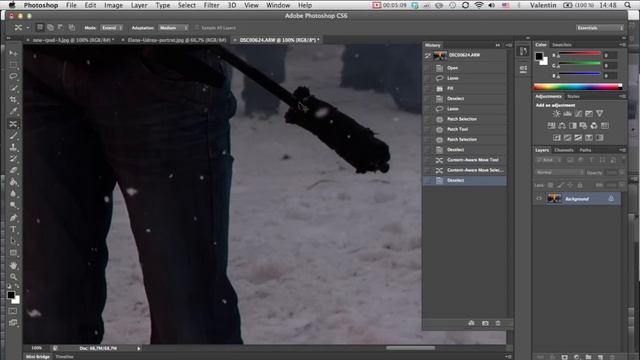This screenshot has width=640, height=360.
Task: Select the Rectangle shape tool
Action: point(13,253)
